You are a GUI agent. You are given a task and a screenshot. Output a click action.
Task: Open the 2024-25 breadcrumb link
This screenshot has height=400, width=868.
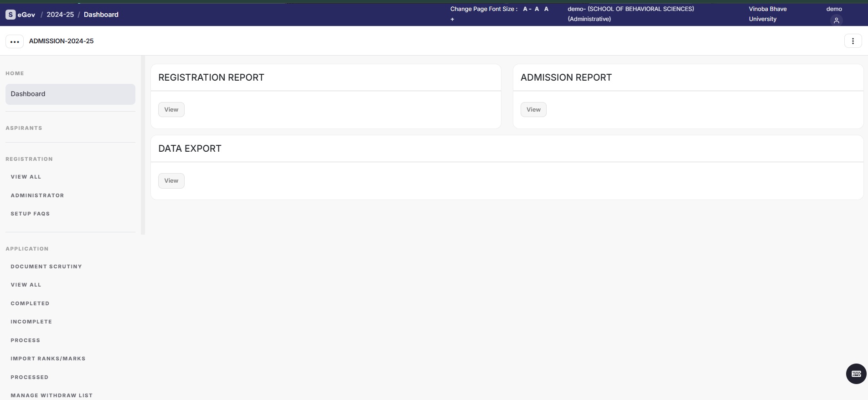pos(60,15)
